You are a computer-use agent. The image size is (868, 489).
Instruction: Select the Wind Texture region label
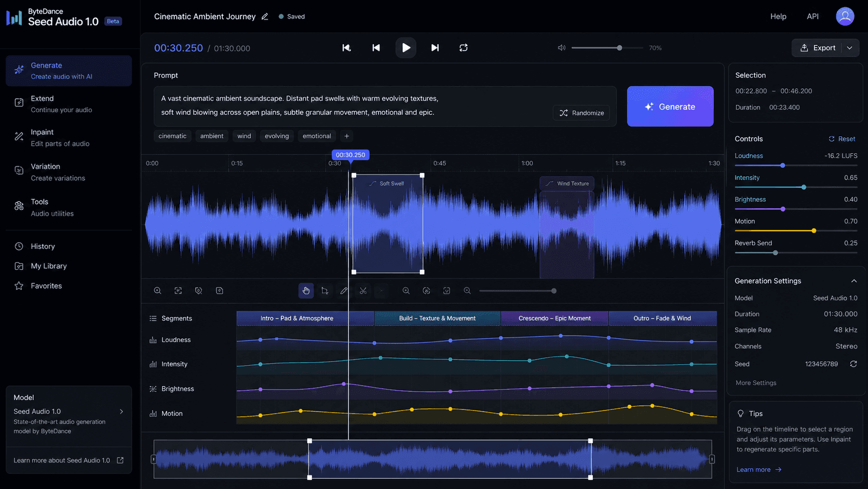(567, 183)
